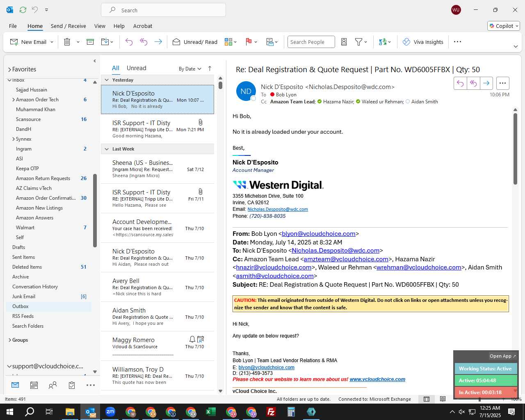This screenshot has width=525, height=420.
Task: Expand the Groups section
Action: pyautogui.click(x=10, y=340)
